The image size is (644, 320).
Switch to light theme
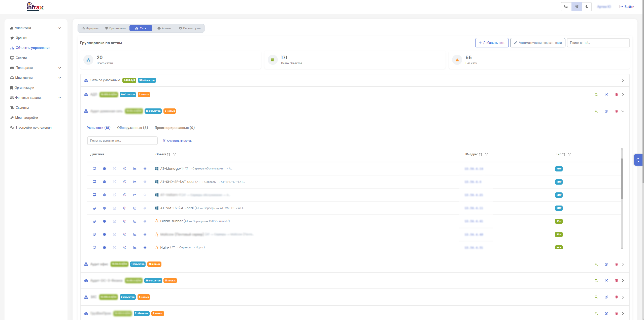click(577, 7)
